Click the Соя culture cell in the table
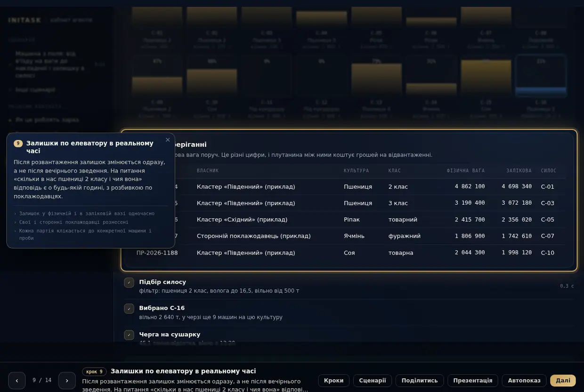This screenshot has width=584, height=392. coord(349,253)
